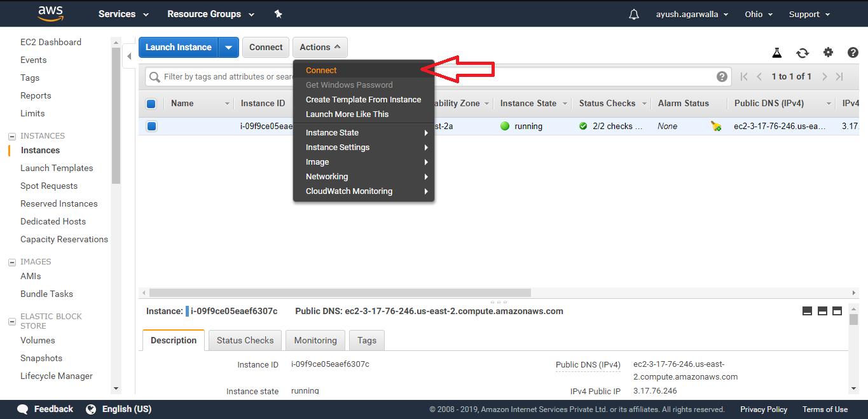The height and width of the screenshot is (419, 868).
Task: Open the Image submenu
Action: tap(363, 161)
